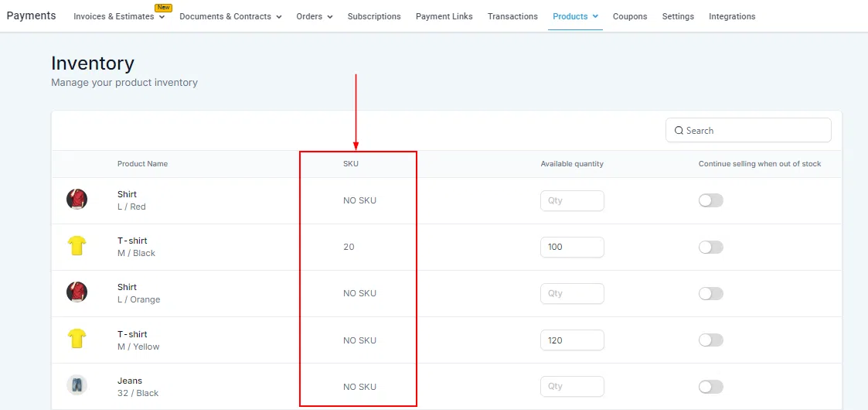The width and height of the screenshot is (868, 410).
Task: Toggle continue selling for Shirt L / Red
Action: 711,200
